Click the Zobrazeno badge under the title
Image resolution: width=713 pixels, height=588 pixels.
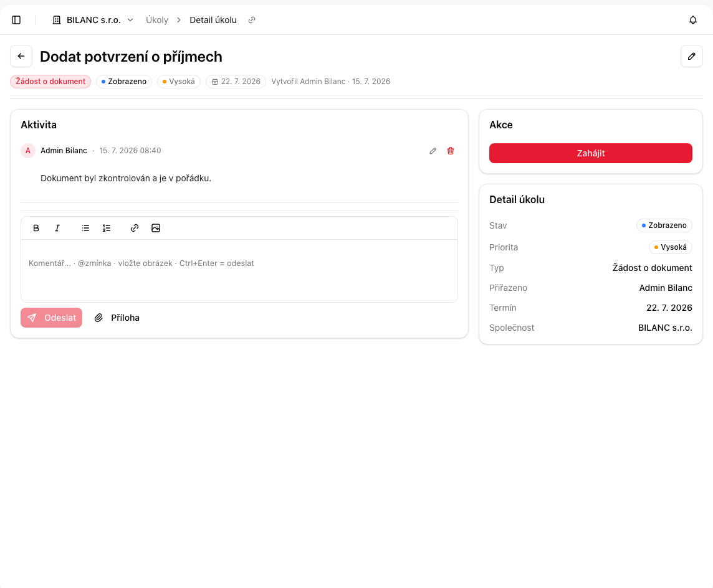point(123,82)
